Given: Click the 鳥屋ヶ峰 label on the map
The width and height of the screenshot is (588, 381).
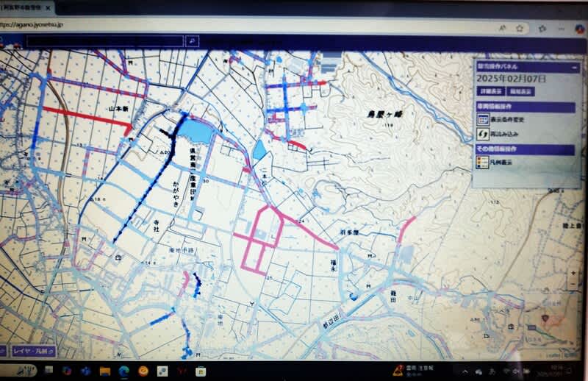Looking at the screenshot, I should (x=384, y=114).
